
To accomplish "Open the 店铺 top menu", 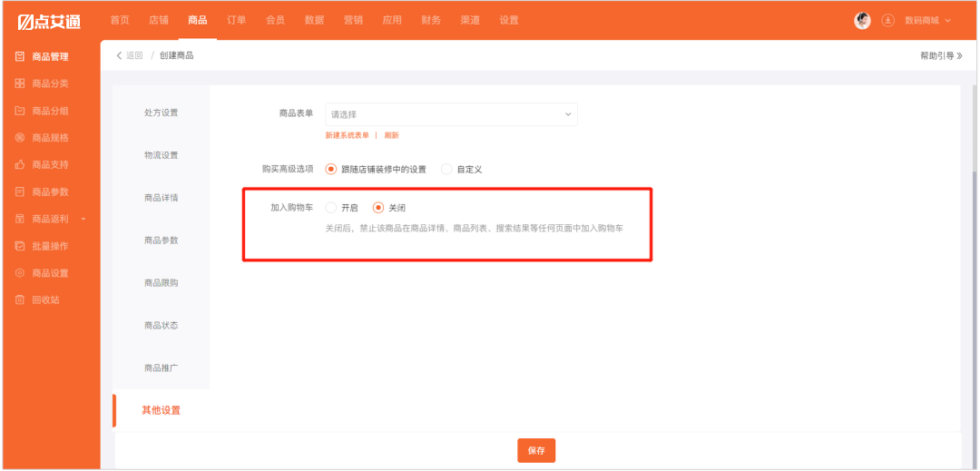I will (x=159, y=20).
